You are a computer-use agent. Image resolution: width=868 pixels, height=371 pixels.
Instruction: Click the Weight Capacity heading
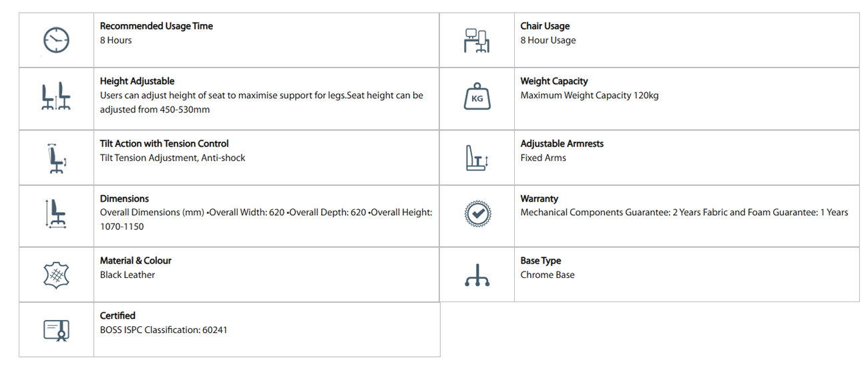click(554, 81)
